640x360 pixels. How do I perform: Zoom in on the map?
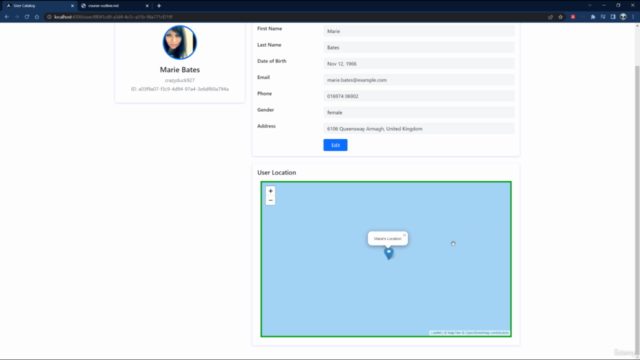point(270,191)
